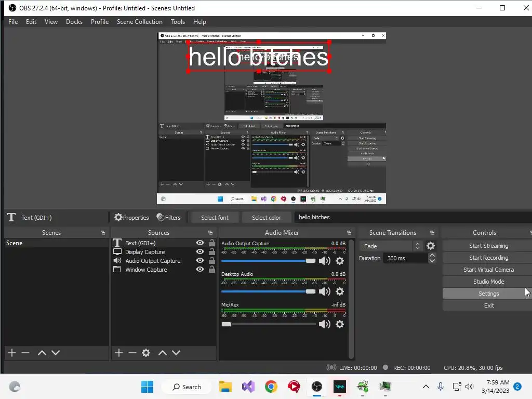Remove selected scene with minus icon
The width and height of the screenshot is (532, 399).
[25, 353]
